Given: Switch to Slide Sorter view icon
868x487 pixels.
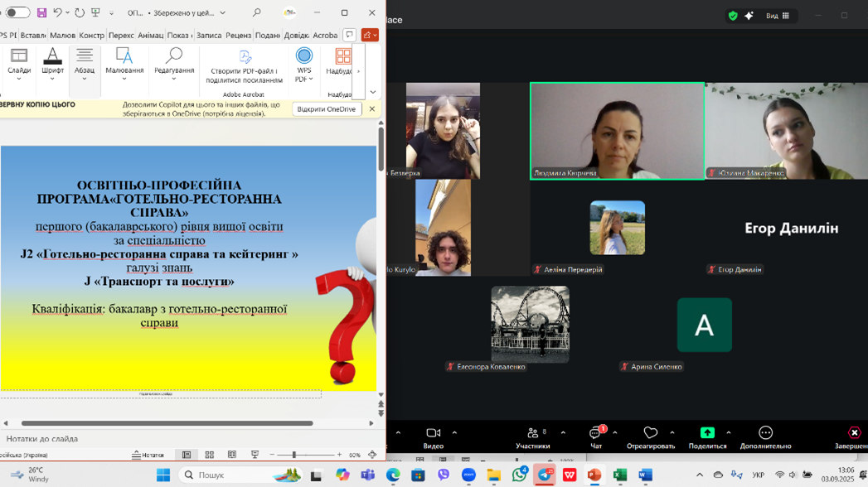Looking at the screenshot, I should pyautogui.click(x=209, y=455).
